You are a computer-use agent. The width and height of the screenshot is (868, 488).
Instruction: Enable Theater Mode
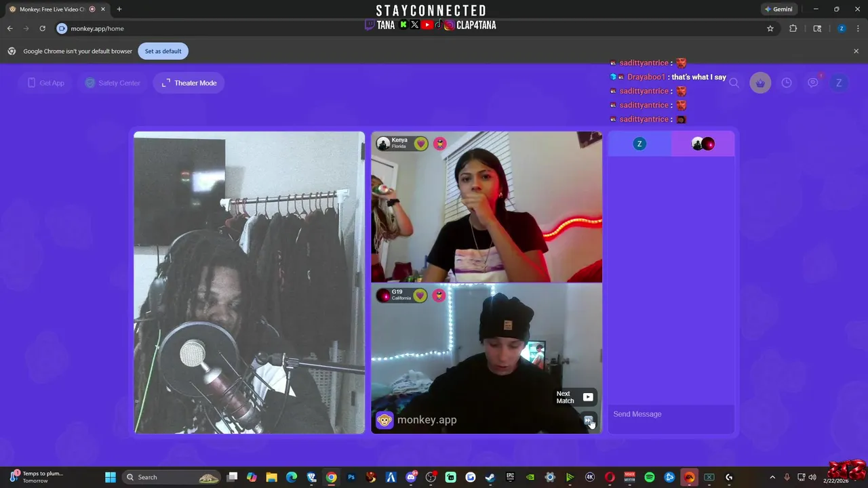[189, 83]
